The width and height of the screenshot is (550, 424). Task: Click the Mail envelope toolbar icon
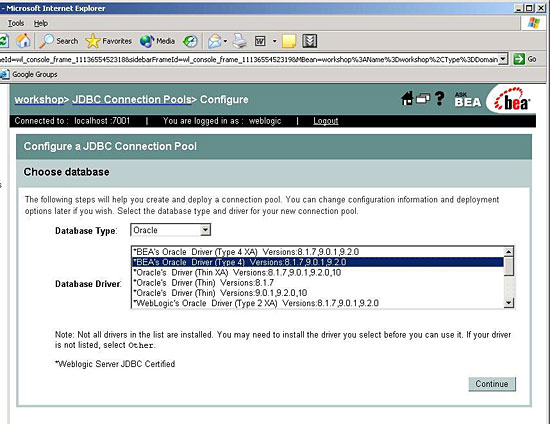(x=214, y=41)
